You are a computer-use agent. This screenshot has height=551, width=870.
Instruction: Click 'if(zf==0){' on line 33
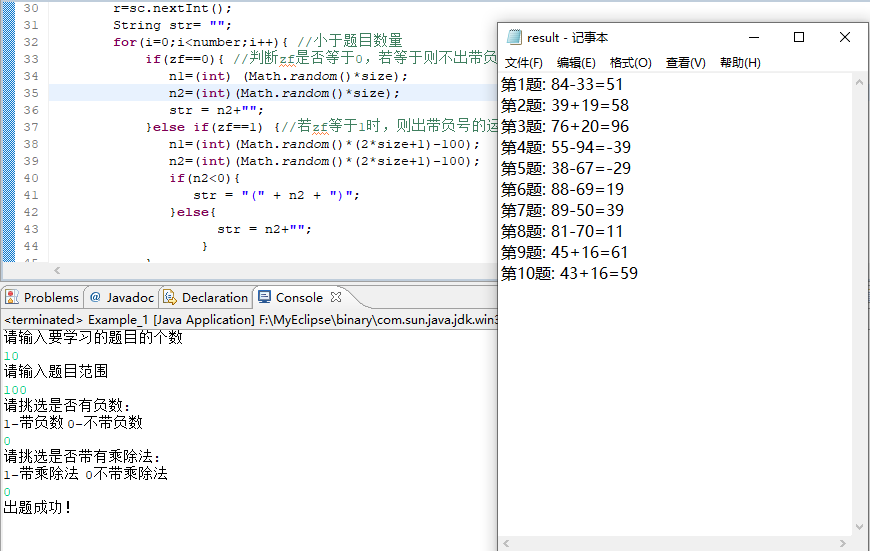coord(185,59)
